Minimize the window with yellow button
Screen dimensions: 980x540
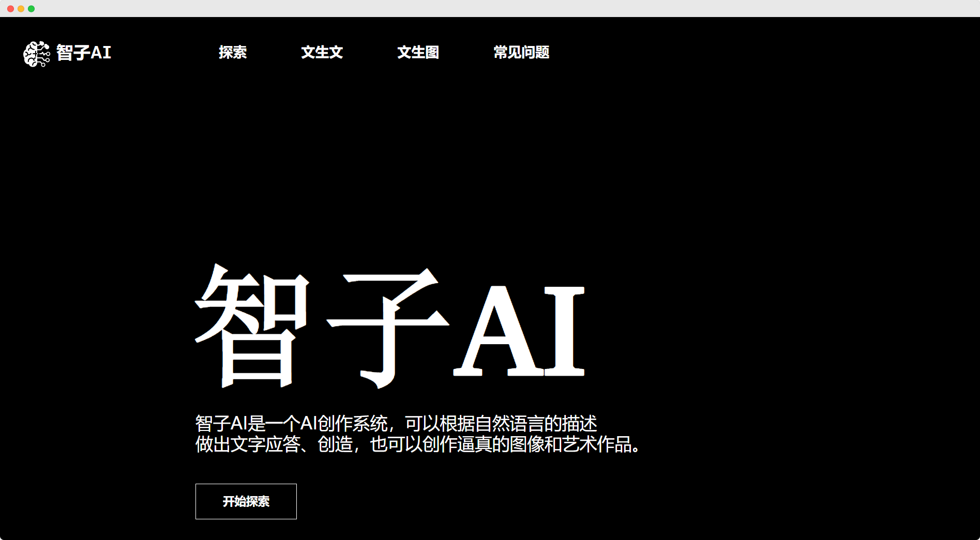click(21, 9)
